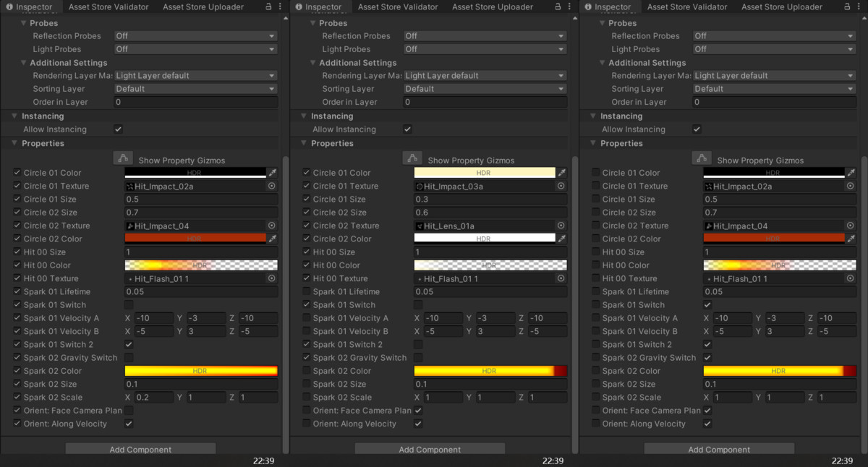
Task: Toggle the Spark 01 Switch value checkbox in the left panel
Action: tap(129, 305)
